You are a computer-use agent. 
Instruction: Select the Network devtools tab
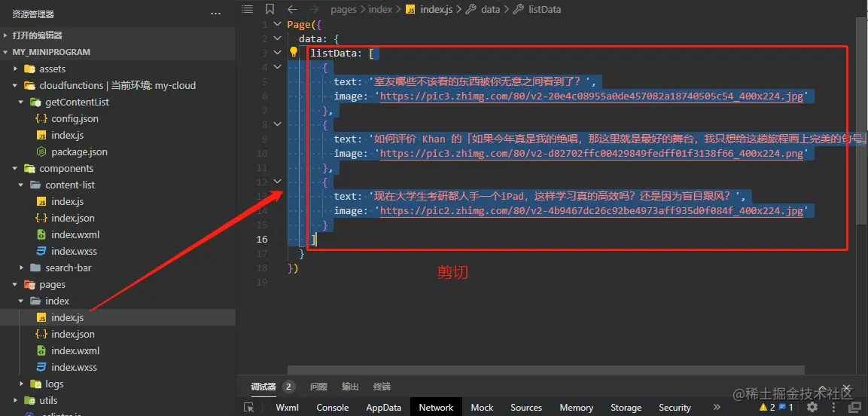point(436,407)
